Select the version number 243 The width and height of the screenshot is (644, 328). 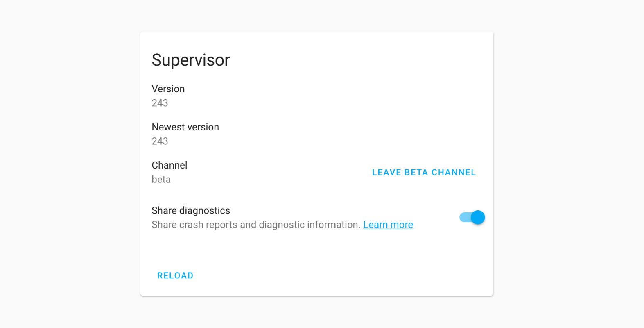tap(160, 102)
